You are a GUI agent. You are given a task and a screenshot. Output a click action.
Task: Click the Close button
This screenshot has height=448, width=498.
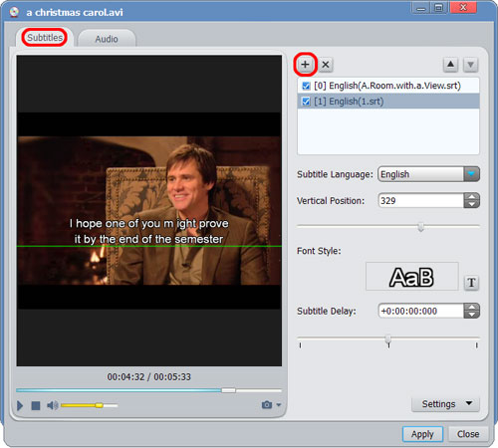tap(468, 434)
